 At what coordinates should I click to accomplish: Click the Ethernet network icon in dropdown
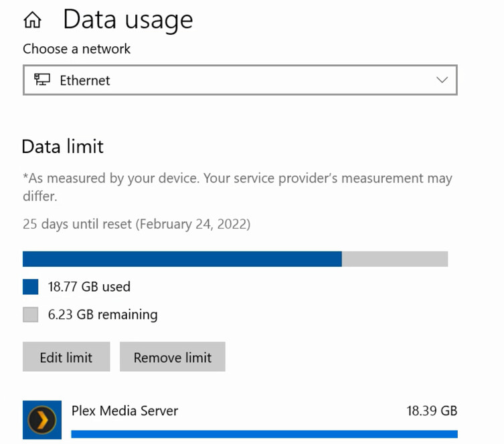(x=42, y=80)
